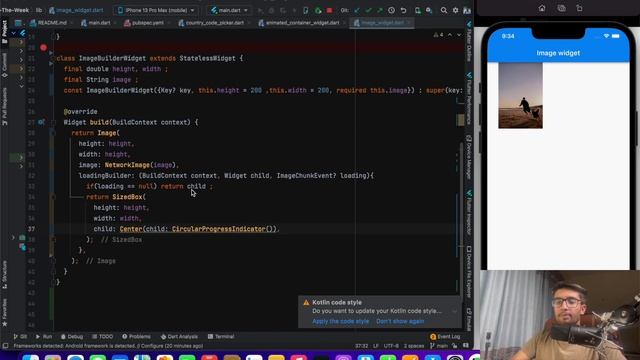Open the Terminal tool window
Viewport: 640px width, 360px height.
coord(221,337)
